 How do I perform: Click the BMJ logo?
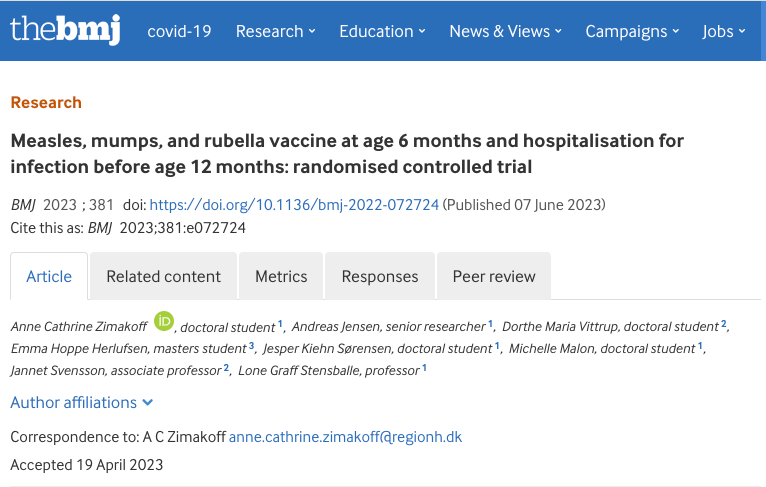[x=65, y=29]
